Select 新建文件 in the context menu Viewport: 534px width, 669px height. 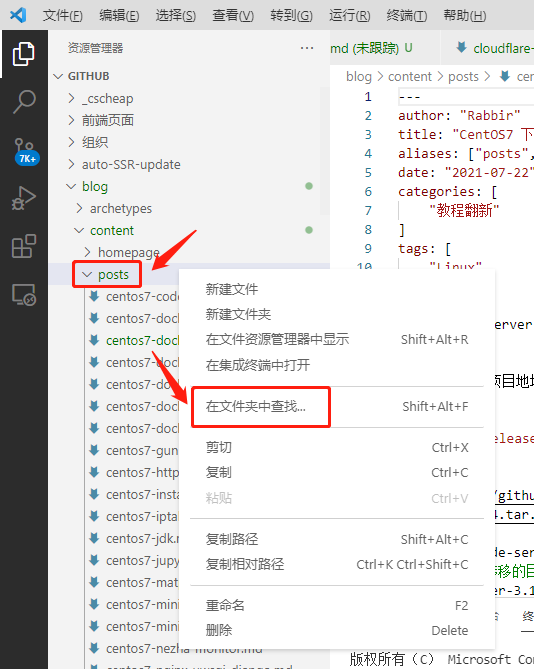[232, 289]
